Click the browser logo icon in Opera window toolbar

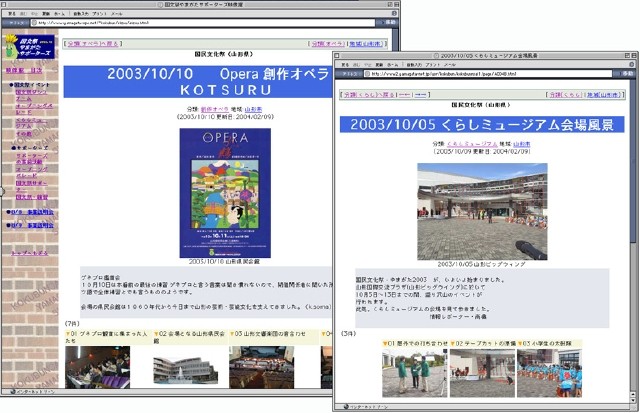click(396, 13)
